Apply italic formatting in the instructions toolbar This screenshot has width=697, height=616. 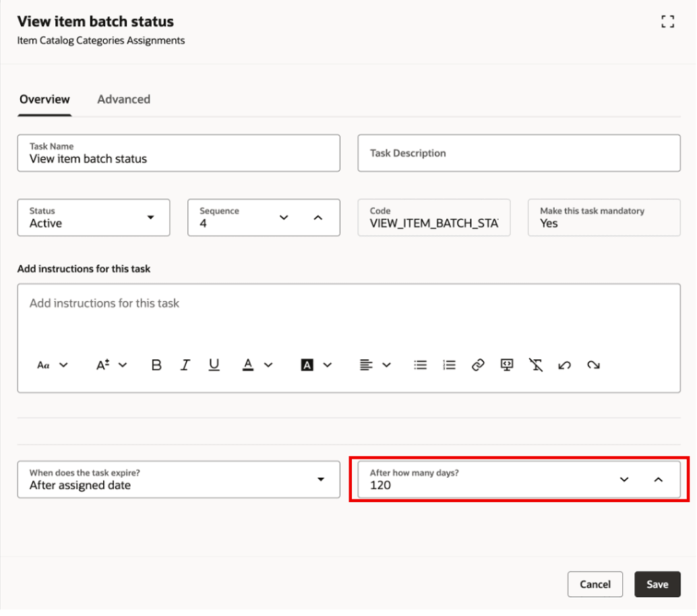click(x=185, y=365)
